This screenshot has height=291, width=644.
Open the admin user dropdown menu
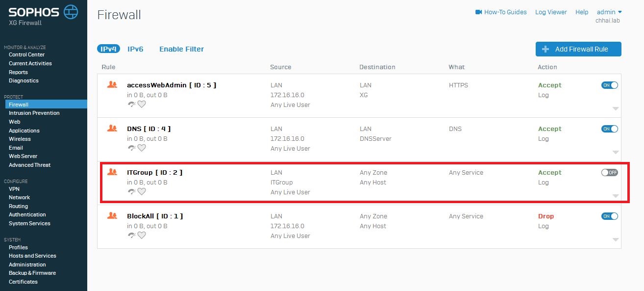pos(609,12)
